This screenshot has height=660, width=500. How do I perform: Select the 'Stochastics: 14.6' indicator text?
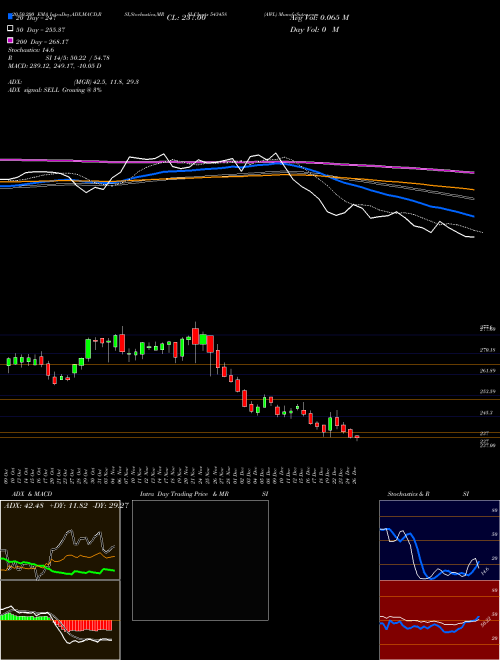(31, 50)
